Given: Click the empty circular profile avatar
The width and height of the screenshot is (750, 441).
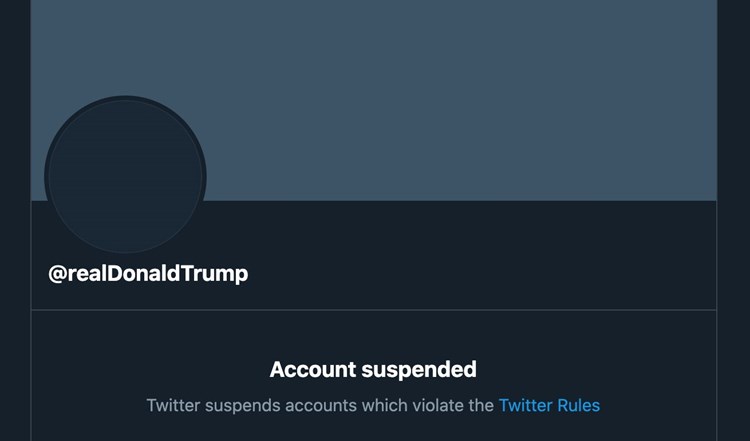Looking at the screenshot, I should tap(125, 175).
